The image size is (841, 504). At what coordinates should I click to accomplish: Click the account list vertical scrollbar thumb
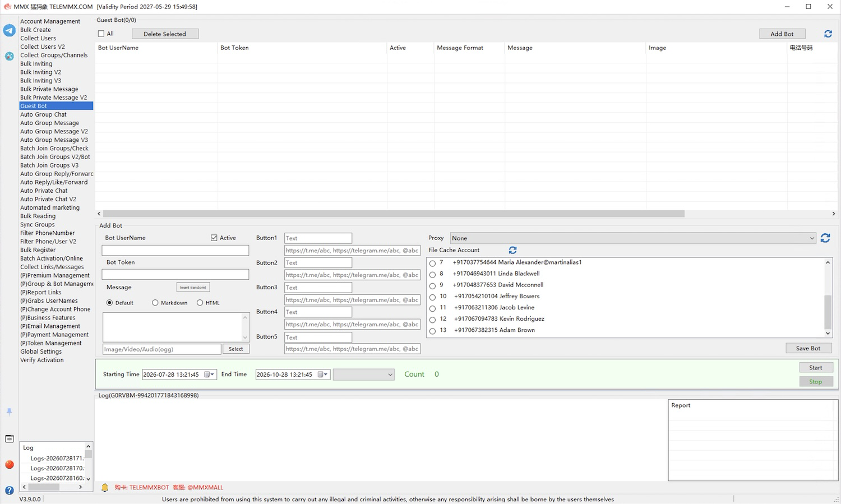[828, 312]
